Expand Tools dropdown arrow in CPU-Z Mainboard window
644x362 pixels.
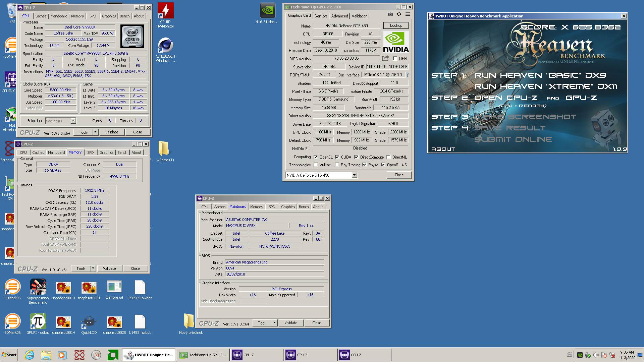point(274,323)
